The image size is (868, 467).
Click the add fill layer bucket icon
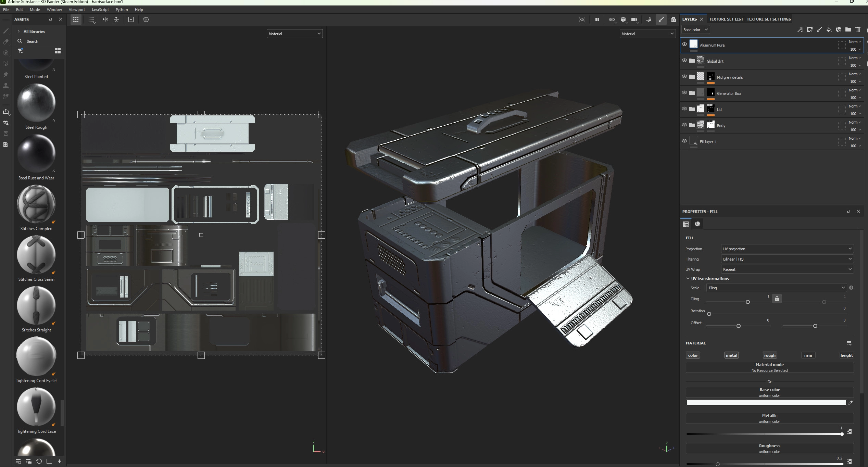[x=829, y=30]
